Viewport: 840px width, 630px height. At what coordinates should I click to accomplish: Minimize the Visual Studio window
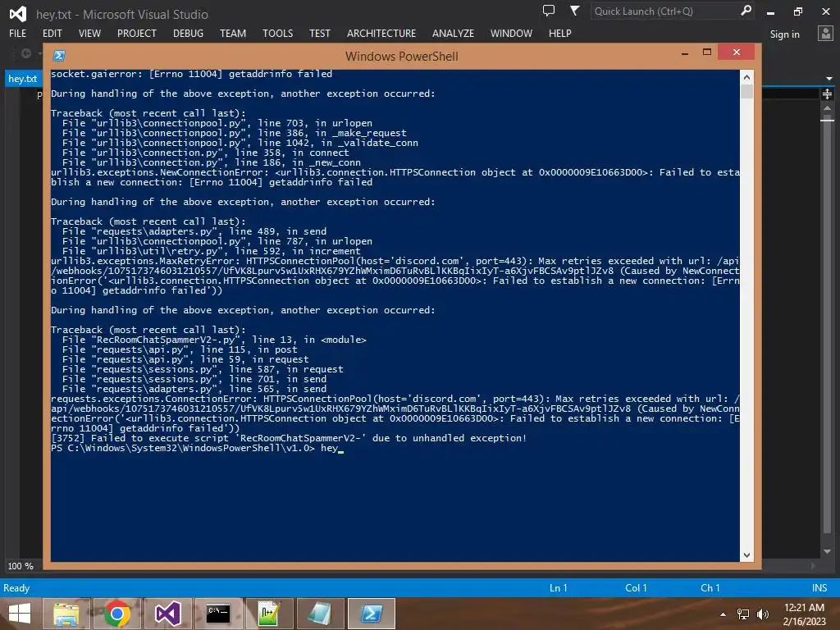tap(770, 11)
